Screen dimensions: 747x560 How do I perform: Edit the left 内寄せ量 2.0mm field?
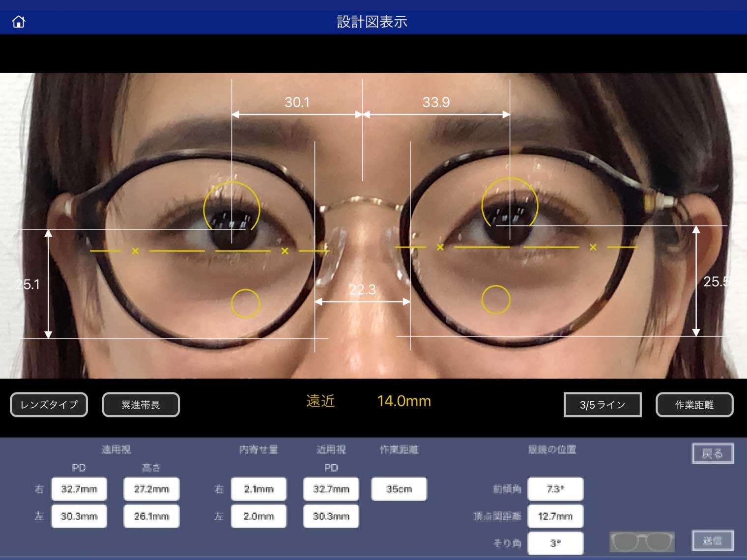[x=259, y=516]
